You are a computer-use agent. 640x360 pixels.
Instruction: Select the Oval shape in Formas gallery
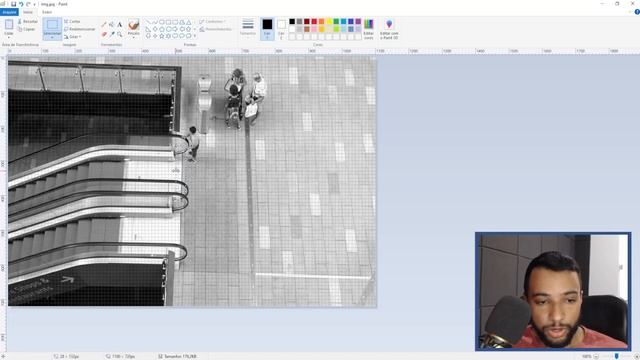162,22
